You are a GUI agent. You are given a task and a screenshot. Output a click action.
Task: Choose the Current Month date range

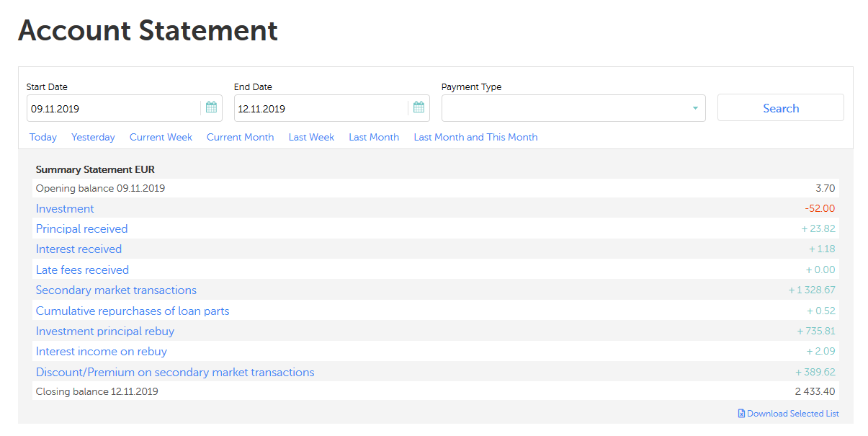coord(240,137)
